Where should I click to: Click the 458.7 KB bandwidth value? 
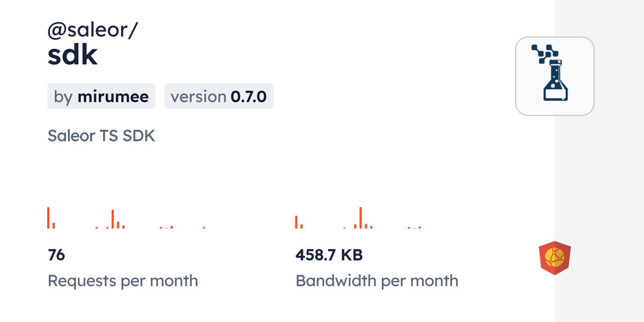[329, 255]
